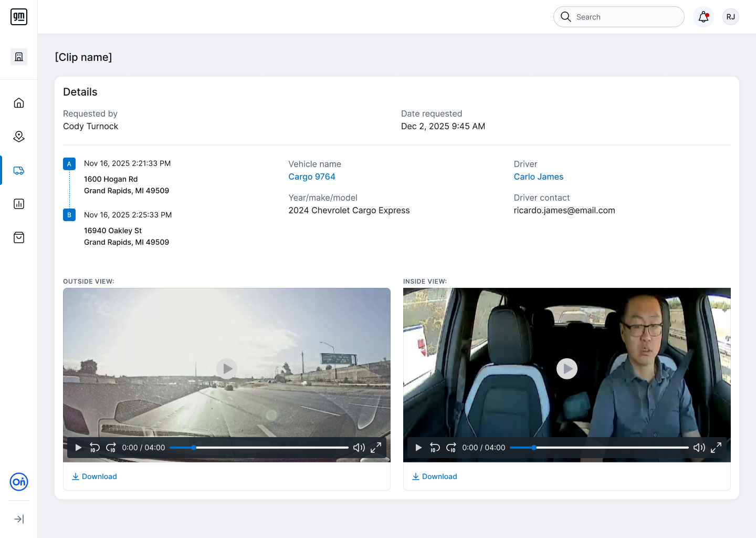Enter fullscreen on inside view video
This screenshot has width=756, height=538.
716,448
